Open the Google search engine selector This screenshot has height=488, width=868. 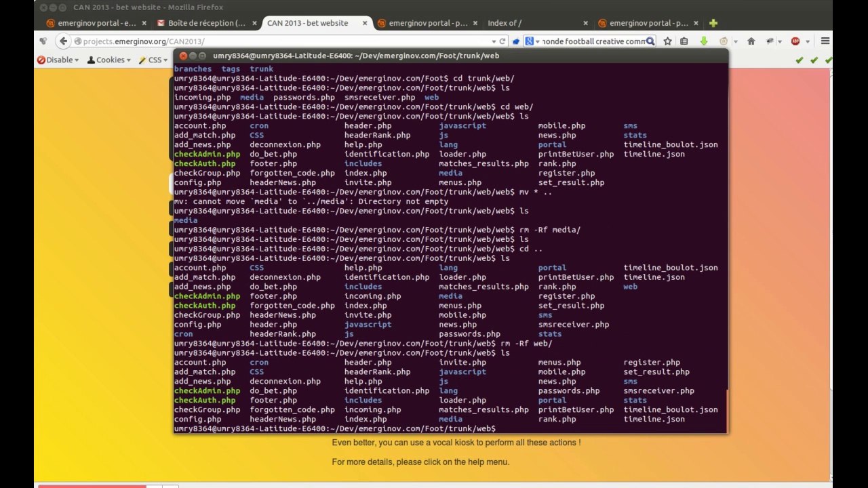pyautogui.click(x=531, y=41)
